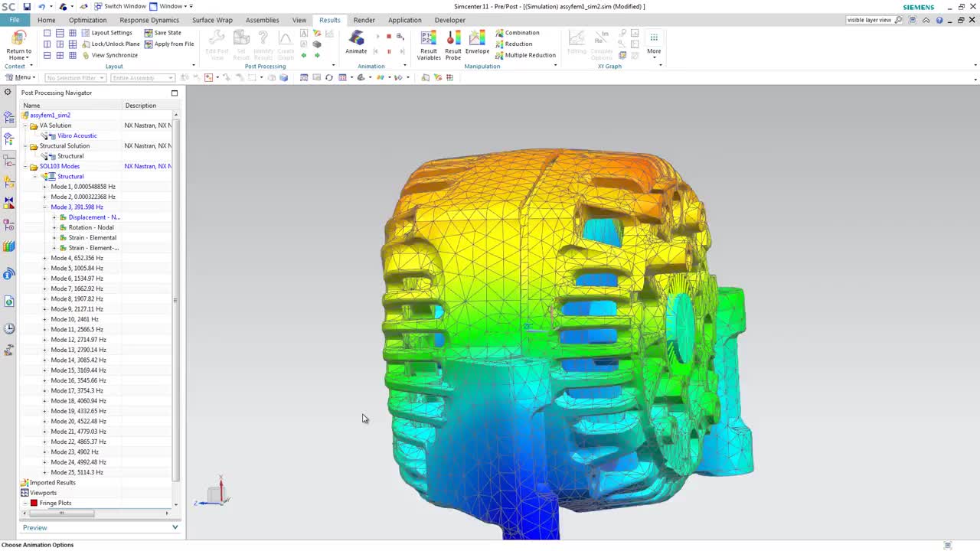Screen dimensions: 980x551
Task: Switch to the Render ribbon tab
Action: point(364,20)
